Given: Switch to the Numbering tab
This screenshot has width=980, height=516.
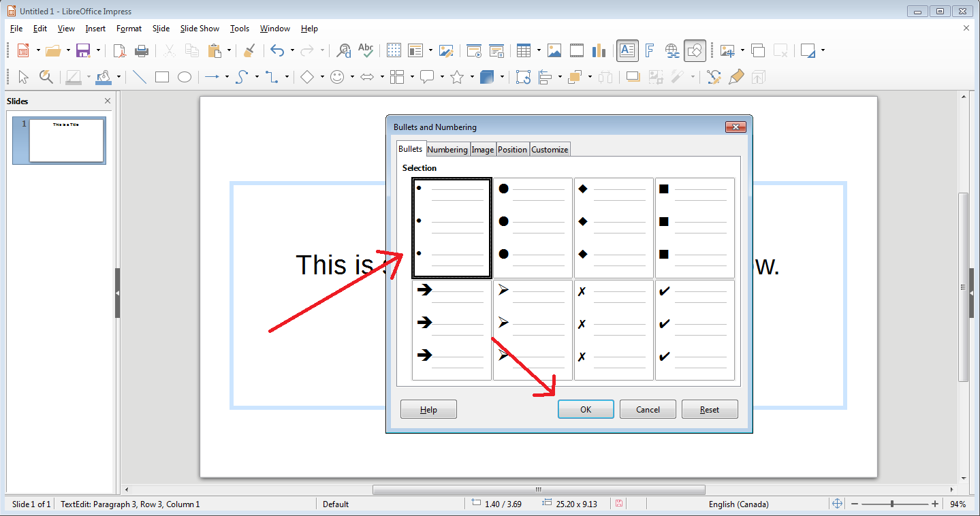Looking at the screenshot, I should pos(447,150).
